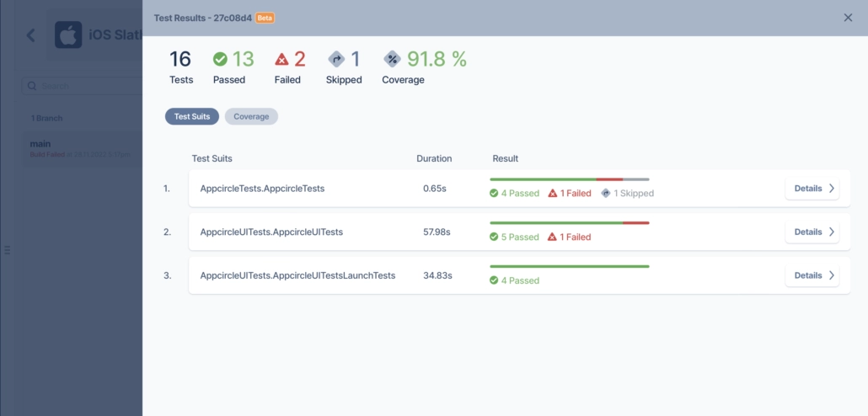Select the main branch entry

click(x=82, y=149)
